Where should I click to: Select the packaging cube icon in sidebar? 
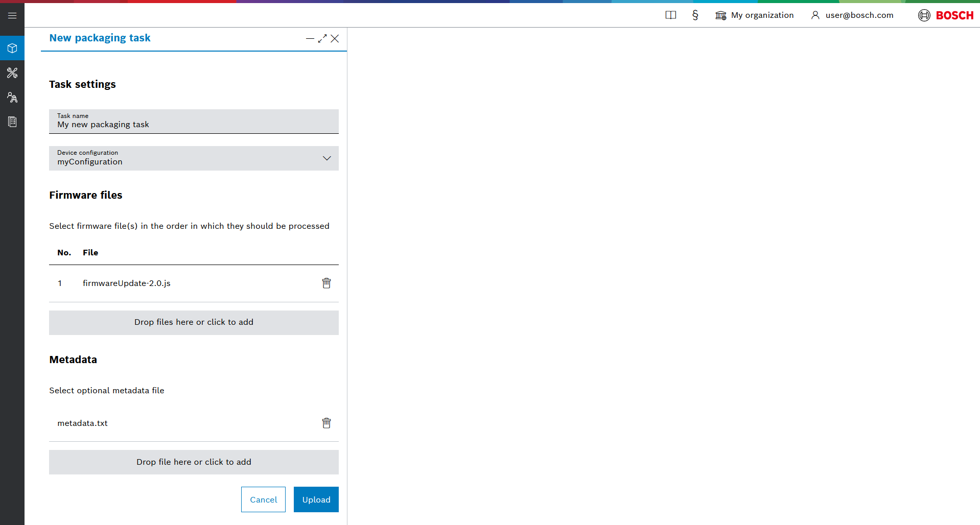pyautogui.click(x=12, y=49)
